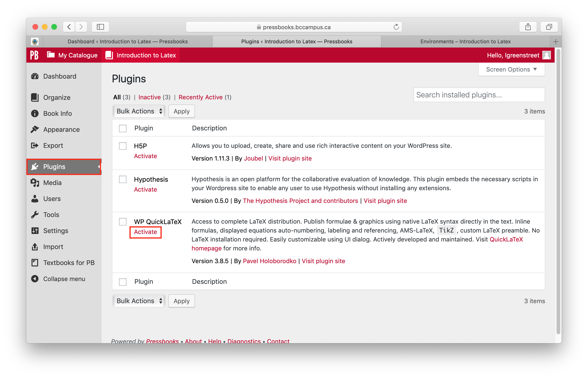Click the Dashboard gauge icon in sidebar
This screenshot has width=588, height=378.
point(35,76)
